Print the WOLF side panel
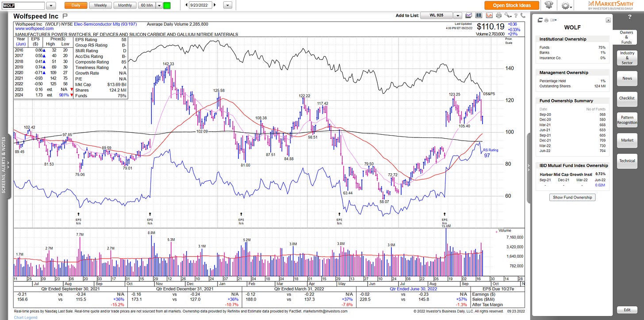644x320 pixels. pyautogui.click(x=546, y=20)
